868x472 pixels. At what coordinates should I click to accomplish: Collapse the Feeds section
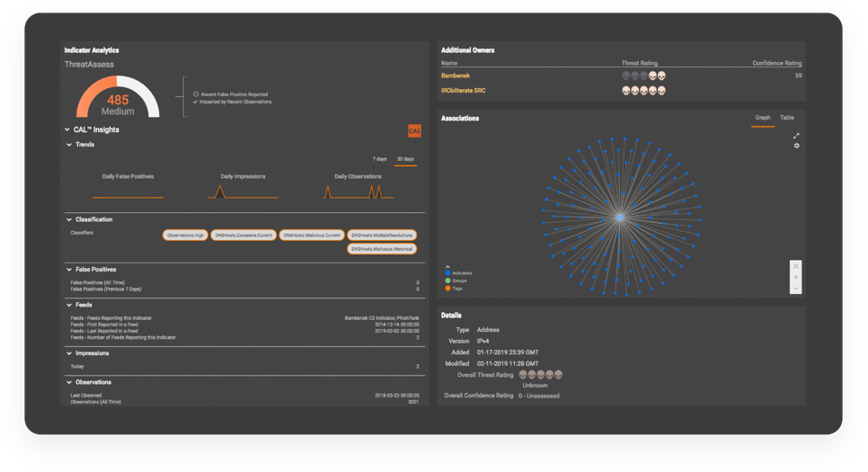(x=69, y=305)
